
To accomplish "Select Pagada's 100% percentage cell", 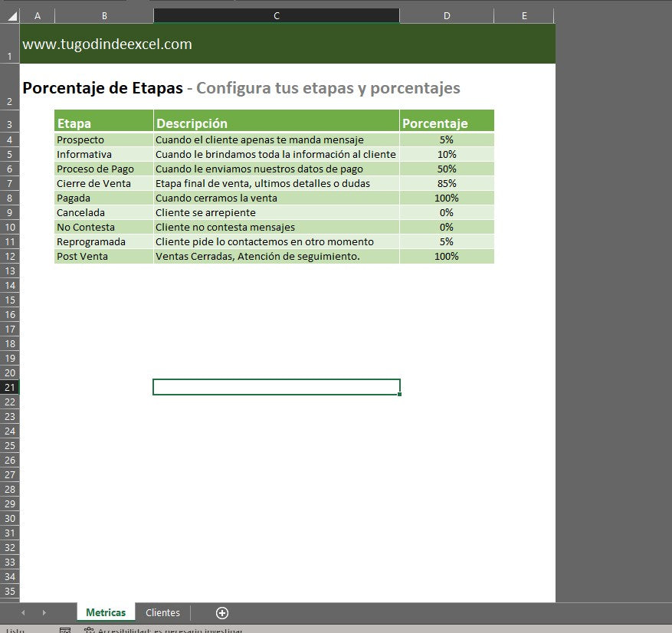I will pos(447,198).
